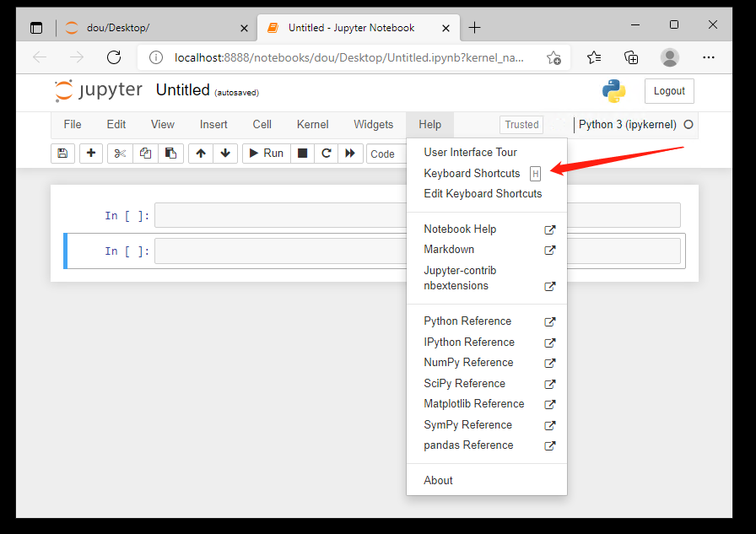This screenshot has height=534, width=756.
Task: Copy selected cells using toolbar icon
Action: click(145, 154)
